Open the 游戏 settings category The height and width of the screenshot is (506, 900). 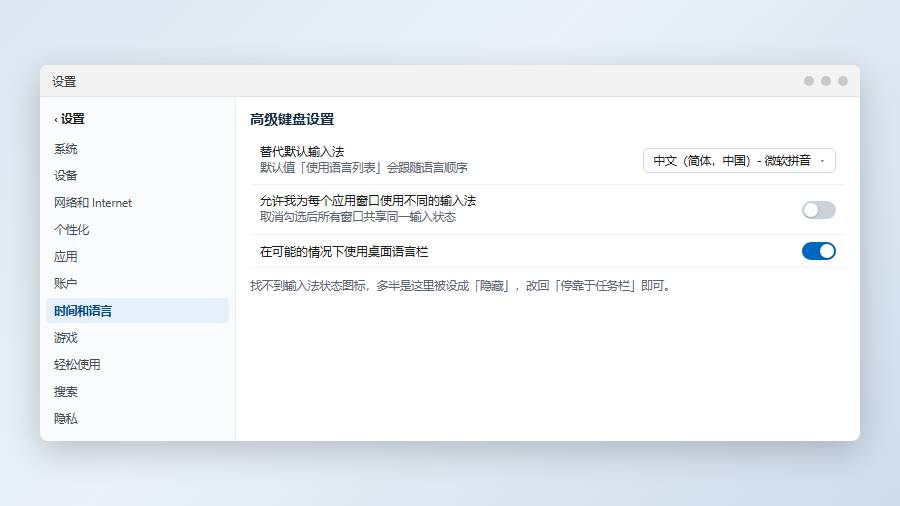point(137,337)
